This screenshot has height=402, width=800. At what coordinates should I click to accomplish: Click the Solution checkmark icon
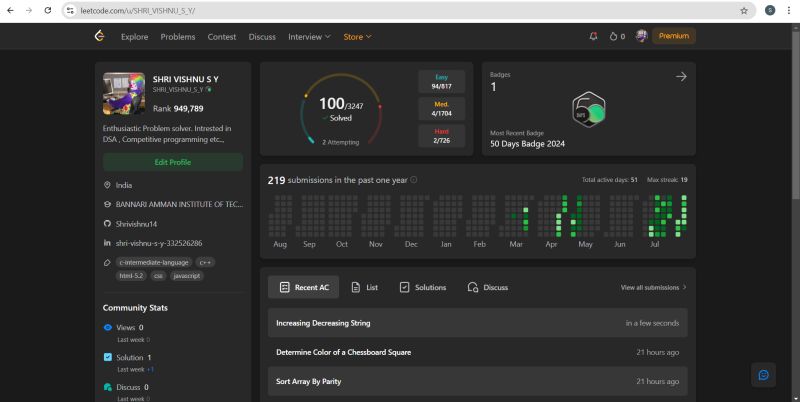coord(108,357)
